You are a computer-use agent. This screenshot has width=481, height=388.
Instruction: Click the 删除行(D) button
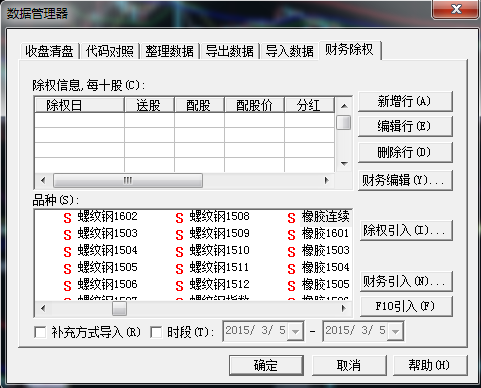(405, 153)
